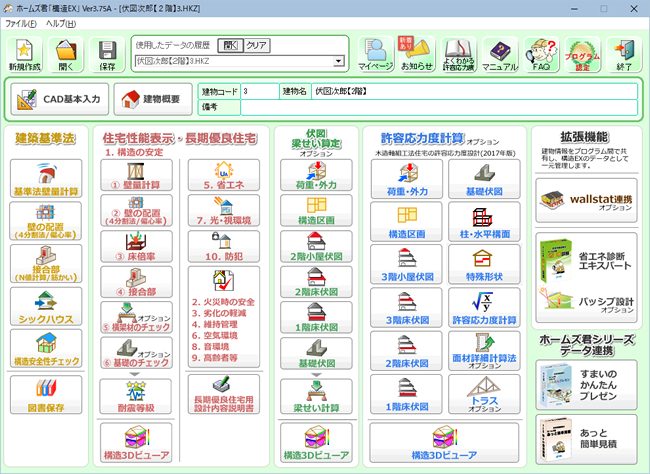This screenshot has width=650, height=474.
Task: Open the ファイル menu
Action: click(20, 24)
